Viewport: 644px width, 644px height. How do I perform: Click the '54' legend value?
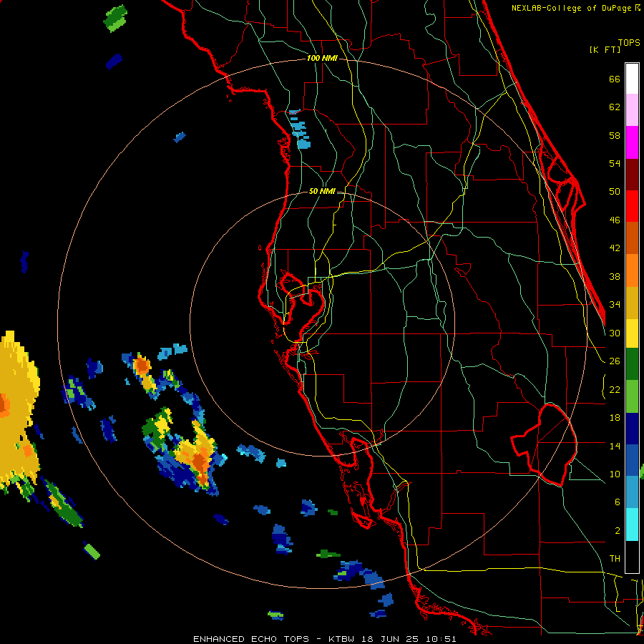[615, 163]
